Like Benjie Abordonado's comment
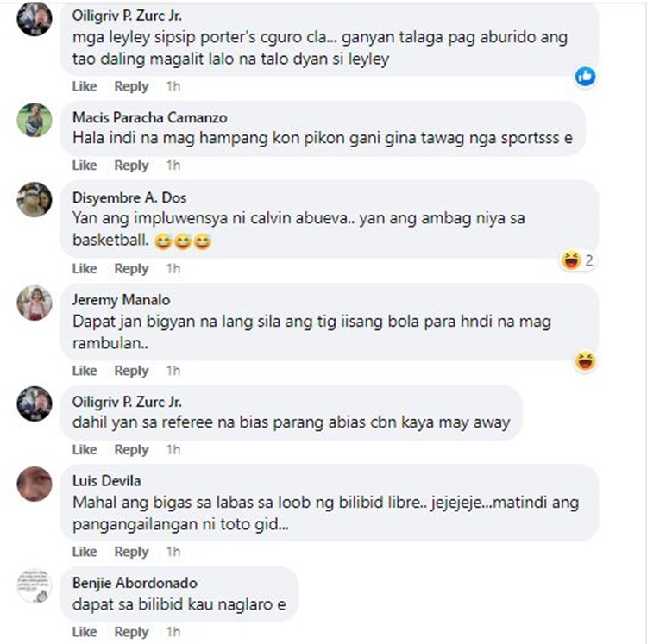The width and height of the screenshot is (647, 644). (x=85, y=632)
